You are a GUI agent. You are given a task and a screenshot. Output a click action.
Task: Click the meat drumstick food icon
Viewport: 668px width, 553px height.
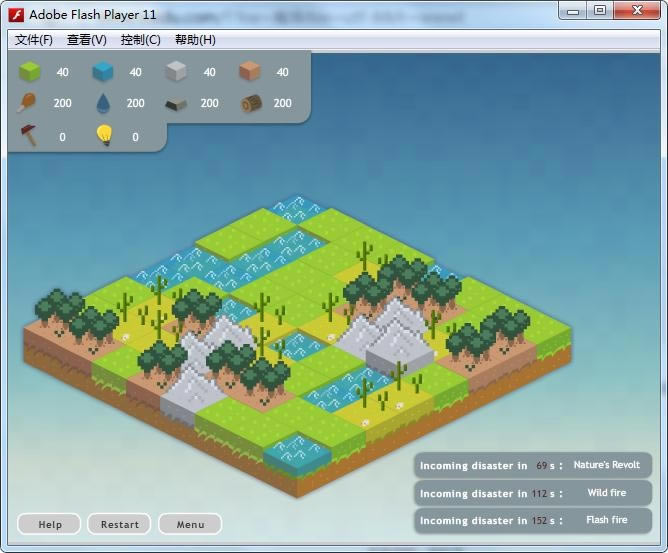28,103
